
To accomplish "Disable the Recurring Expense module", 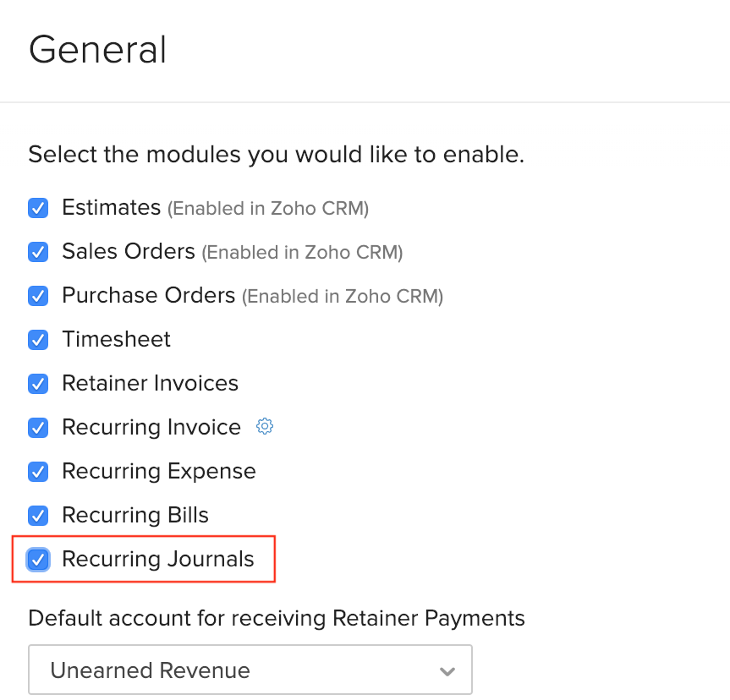I will pos(37,471).
